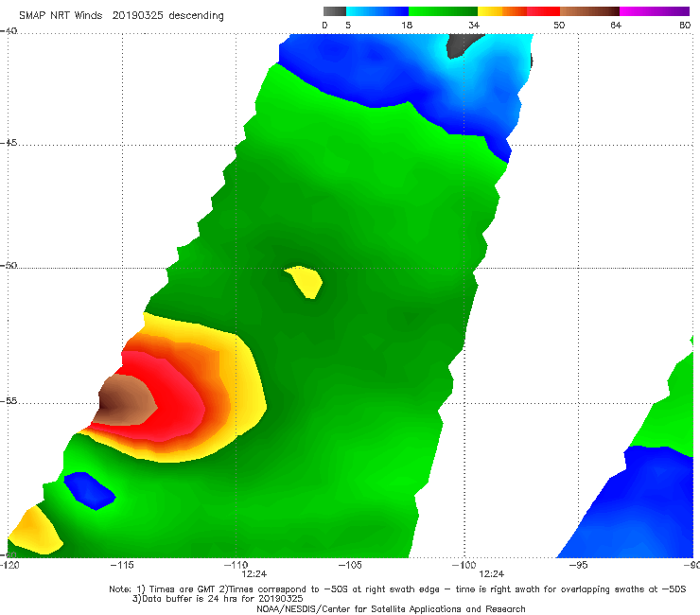Click the magenta-purple segment of the color bar
The height and width of the screenshot is (615, 700).
pyautogui.click(x=655, y=11)
